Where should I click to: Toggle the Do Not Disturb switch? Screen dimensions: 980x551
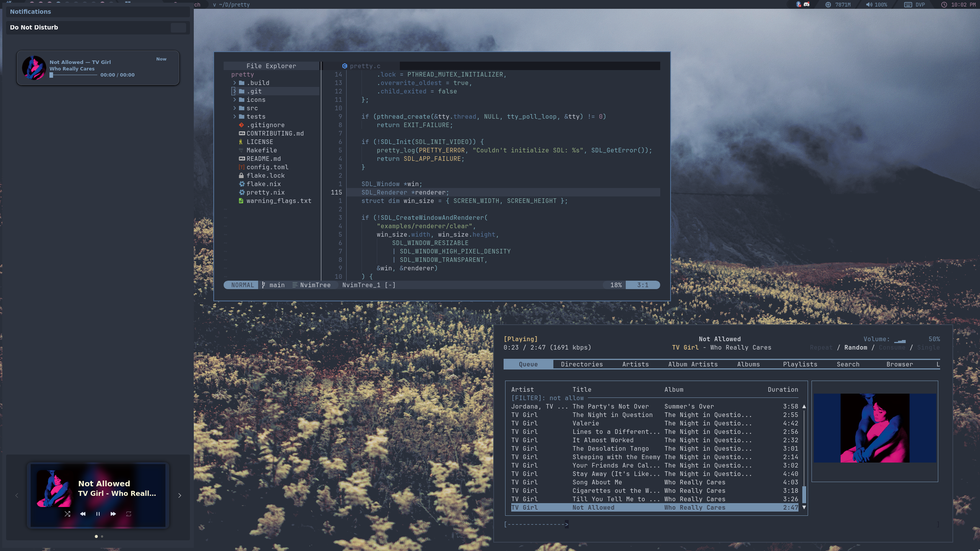tap(178, 28)
